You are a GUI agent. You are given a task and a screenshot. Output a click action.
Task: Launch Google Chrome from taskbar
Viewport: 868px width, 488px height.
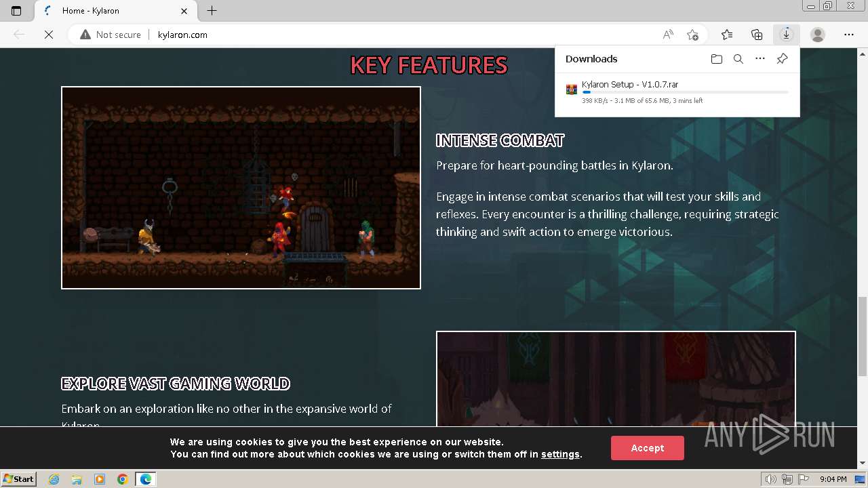(123, 479)
